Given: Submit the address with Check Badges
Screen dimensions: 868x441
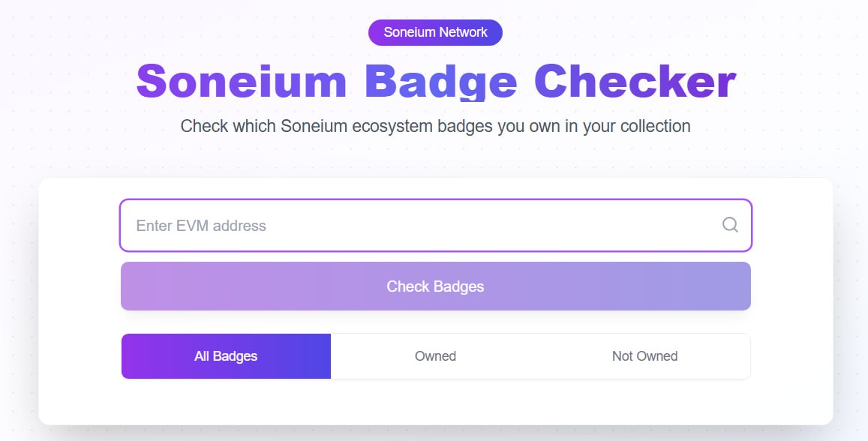Looking at the screenshot, I should [436, 286].
